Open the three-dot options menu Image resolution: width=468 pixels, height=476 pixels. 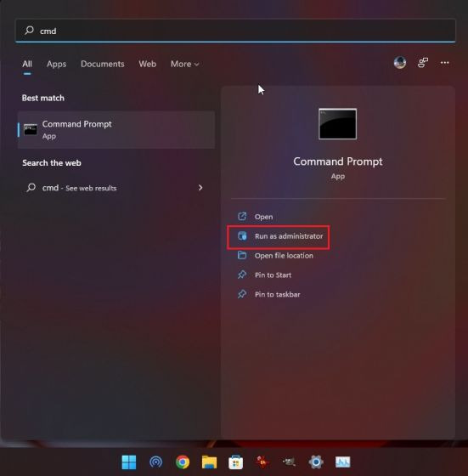coord(445,63)
